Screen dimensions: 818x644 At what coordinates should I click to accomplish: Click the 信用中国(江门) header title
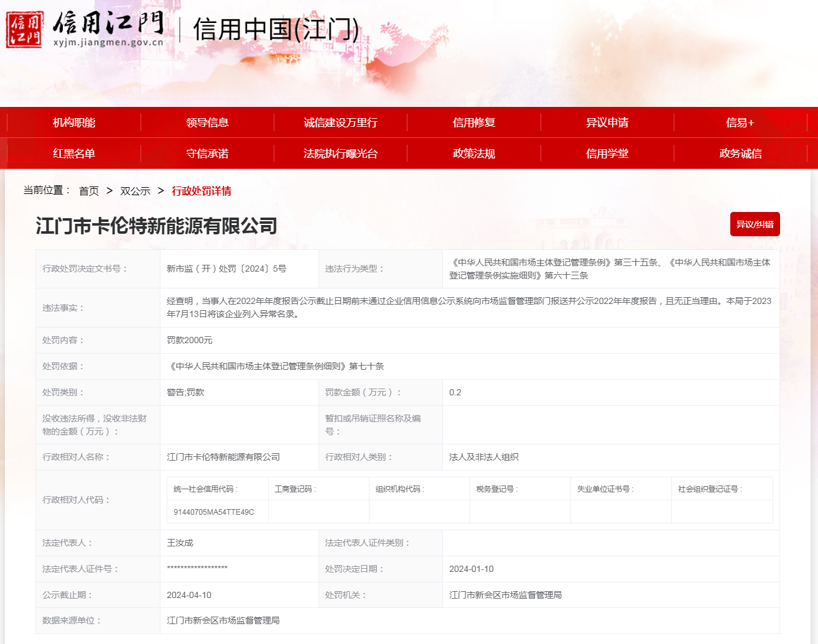click(276, 29)
